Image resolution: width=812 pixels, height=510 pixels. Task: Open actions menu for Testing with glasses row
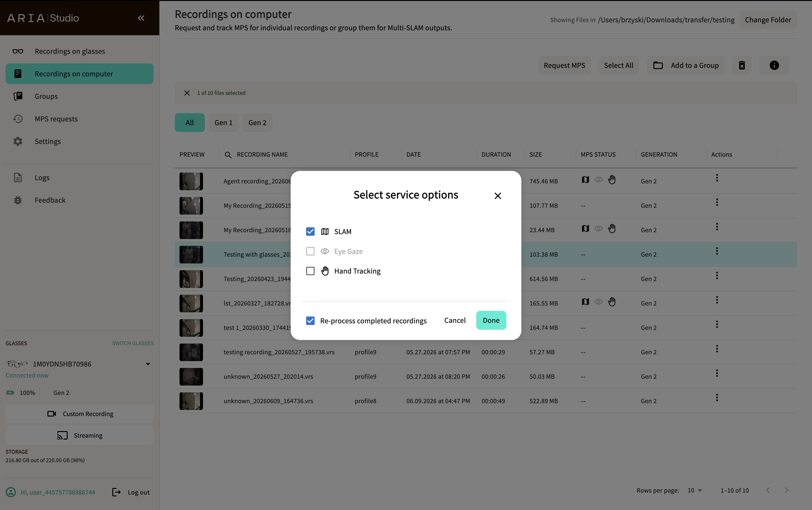pos(717,251)
